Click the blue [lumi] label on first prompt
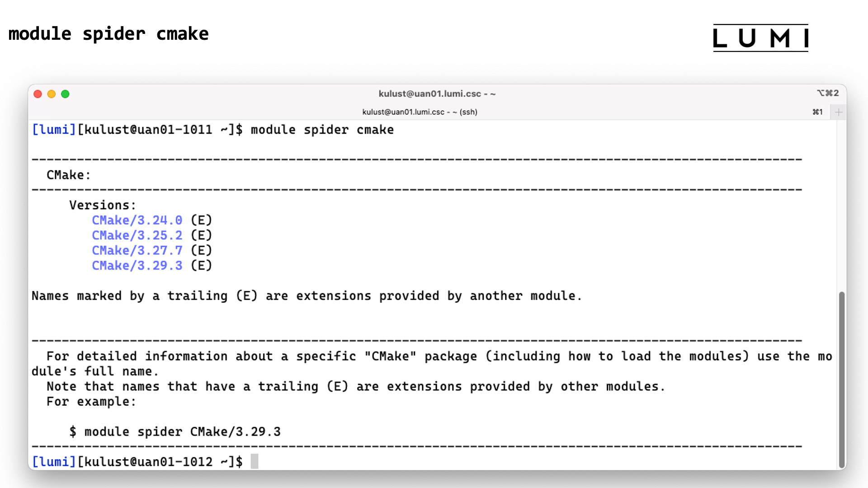868x488 pixels. click(54, 130)
